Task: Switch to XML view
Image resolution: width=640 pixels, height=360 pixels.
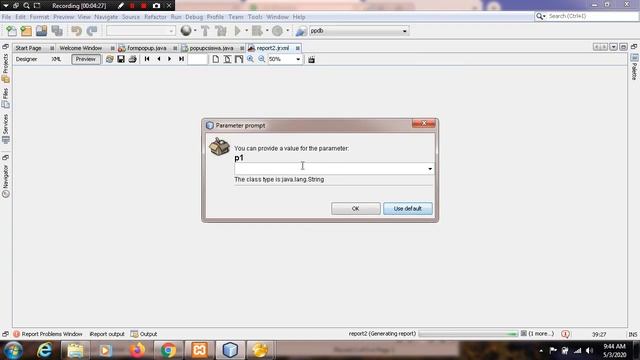Action: point(56,59)
